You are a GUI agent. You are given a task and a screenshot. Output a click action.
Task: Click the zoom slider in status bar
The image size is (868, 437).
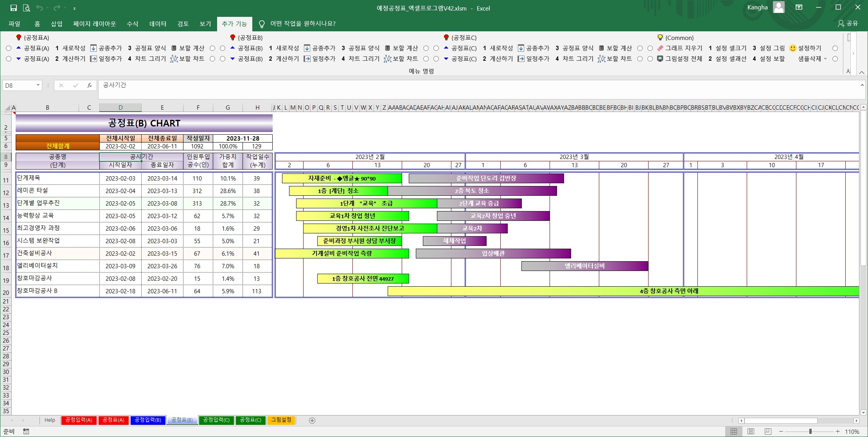tap(810, 432)
